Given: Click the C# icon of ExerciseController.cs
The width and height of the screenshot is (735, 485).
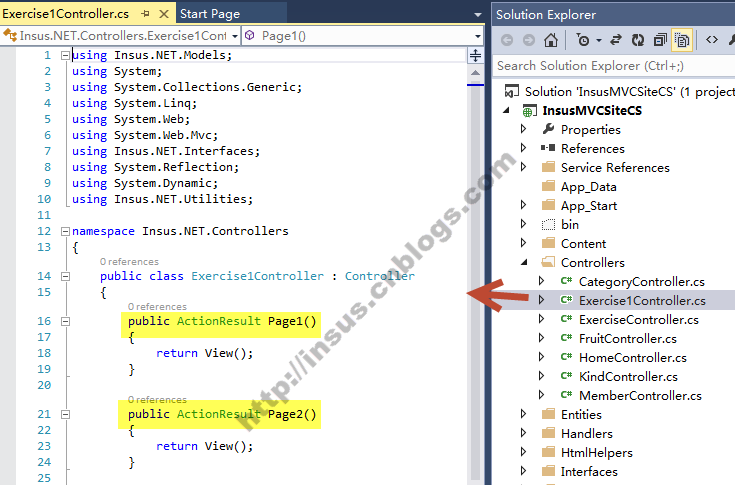Looking at the screenshot, I should [566, 319].
